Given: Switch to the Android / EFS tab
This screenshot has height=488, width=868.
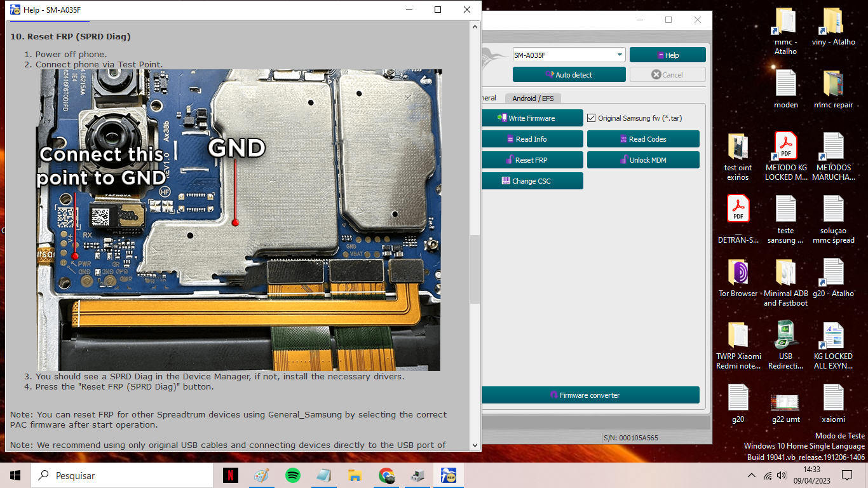Looking at the screenshot, I should pos(532,98).
